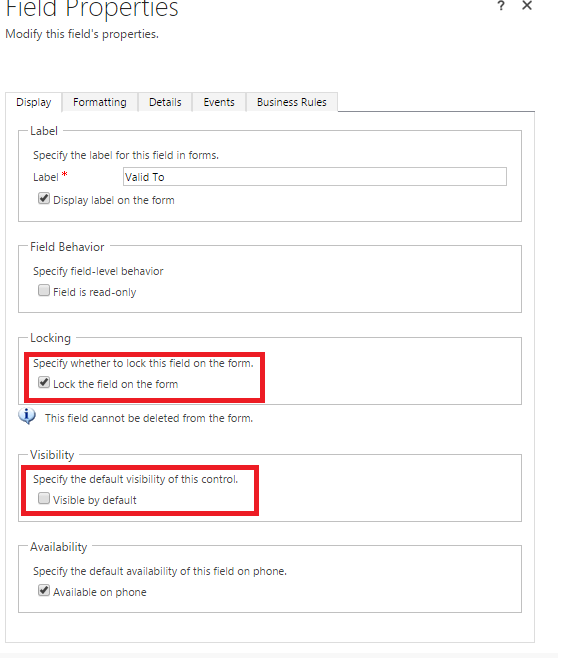Click the 'Available on phone' label text
Viewport: 575px width, 658px height.
[x=100, y=592]
